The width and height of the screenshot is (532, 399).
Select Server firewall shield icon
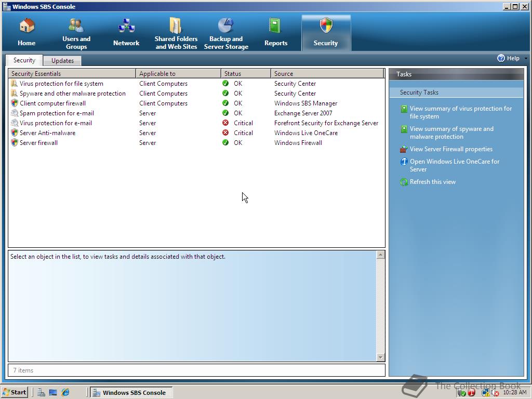(14, 142)
